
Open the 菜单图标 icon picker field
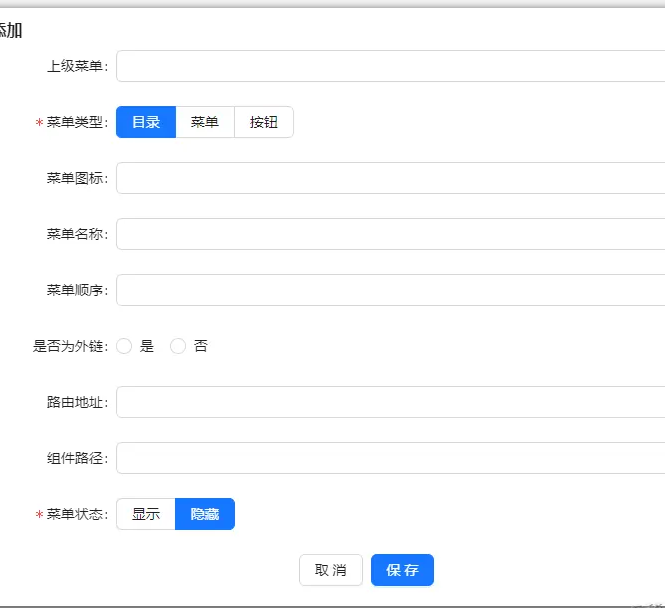[390, 178]
